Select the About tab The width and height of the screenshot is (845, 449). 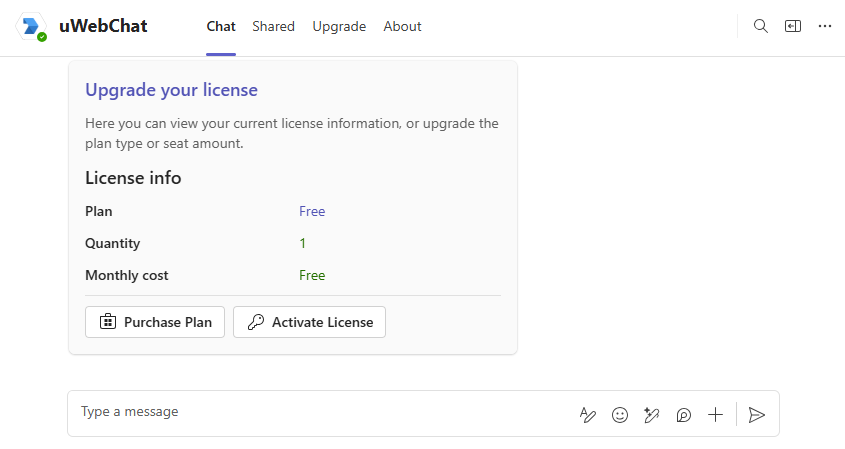pos(402,27)
